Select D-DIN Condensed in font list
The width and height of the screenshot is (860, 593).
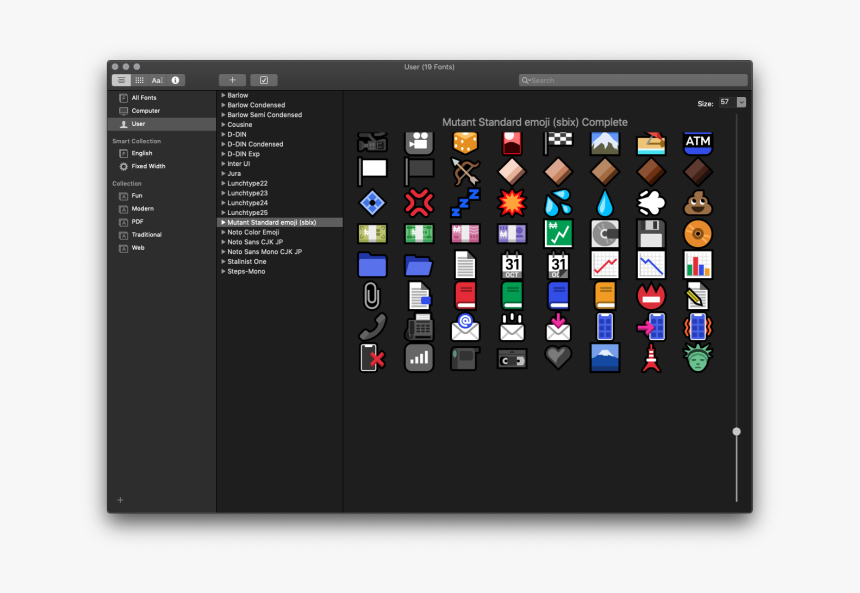[x=280, y=144]
